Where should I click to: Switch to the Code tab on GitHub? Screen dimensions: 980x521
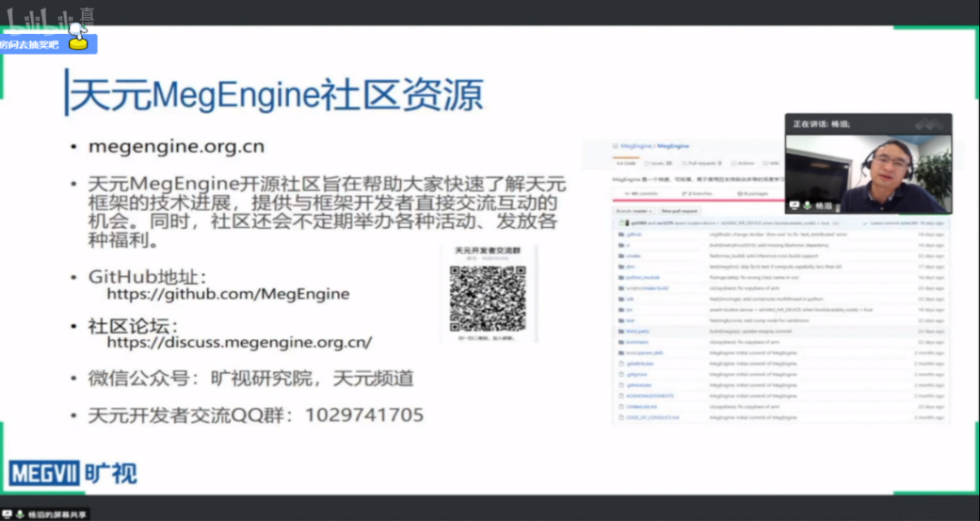(x=626, y=163)
